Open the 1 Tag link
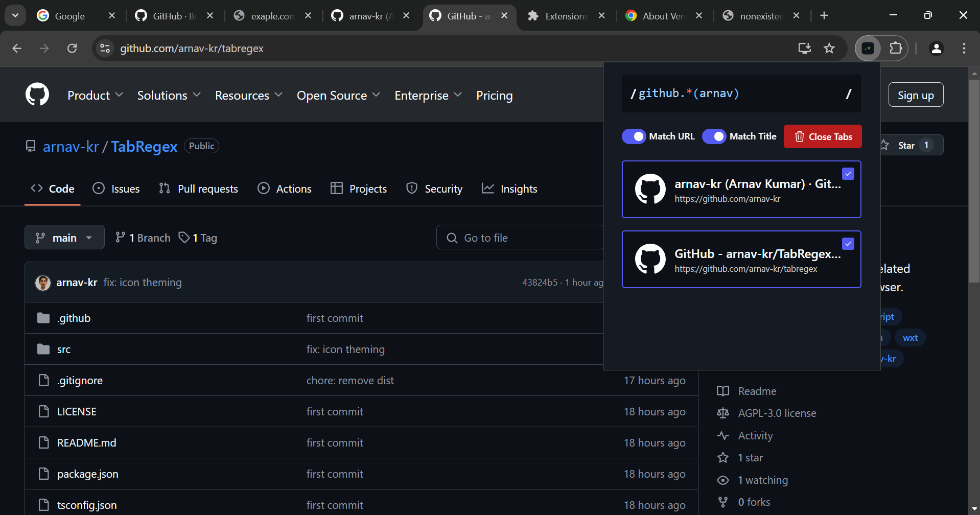The height and width of the screenshot is (515, 980). tap(198, 238)
